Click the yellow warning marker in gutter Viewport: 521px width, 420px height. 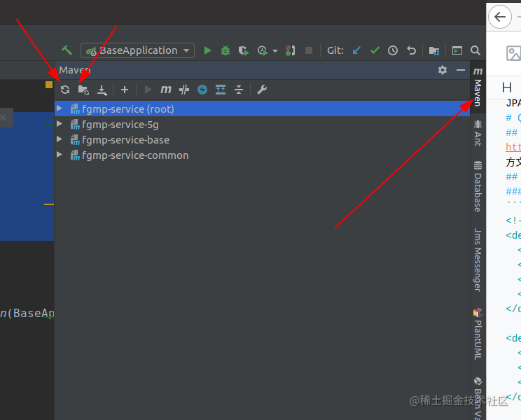49,85
